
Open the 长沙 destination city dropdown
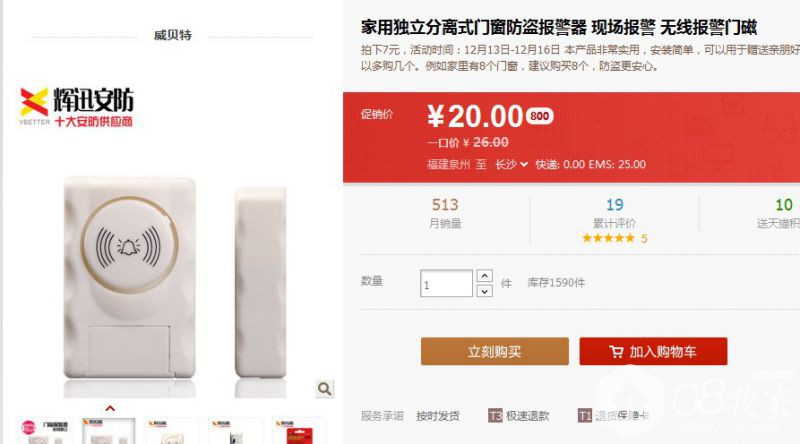pos(511,164)
